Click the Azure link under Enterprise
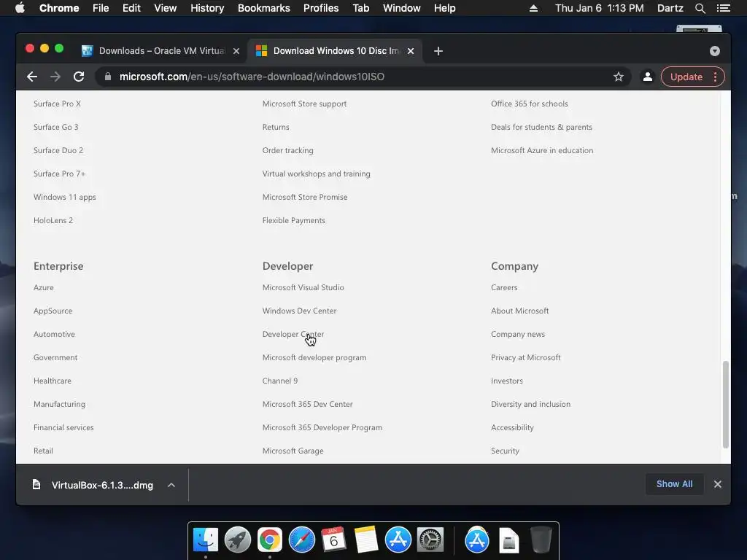 (43, 287)
